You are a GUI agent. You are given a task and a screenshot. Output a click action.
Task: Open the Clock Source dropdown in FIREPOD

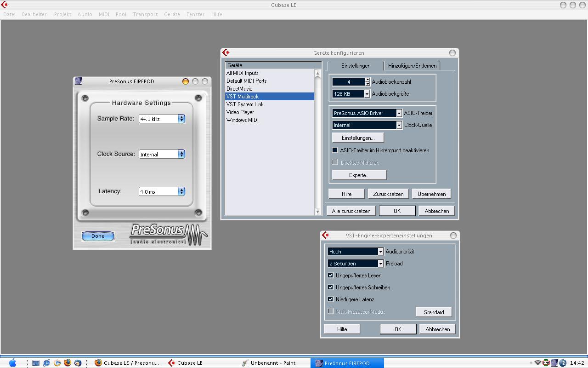[x=162, y=154]
